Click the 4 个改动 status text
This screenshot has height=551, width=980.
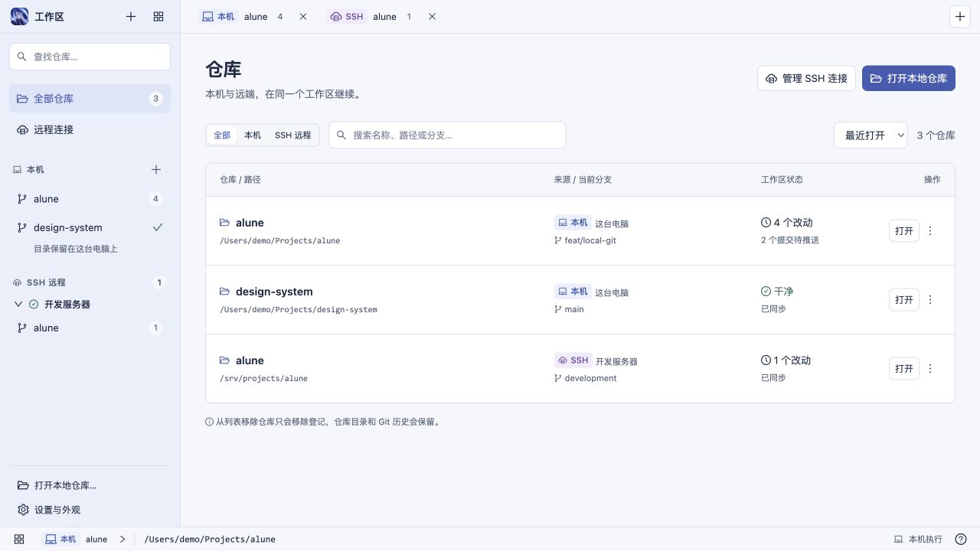pyautogui.click(x=793, y=223)
